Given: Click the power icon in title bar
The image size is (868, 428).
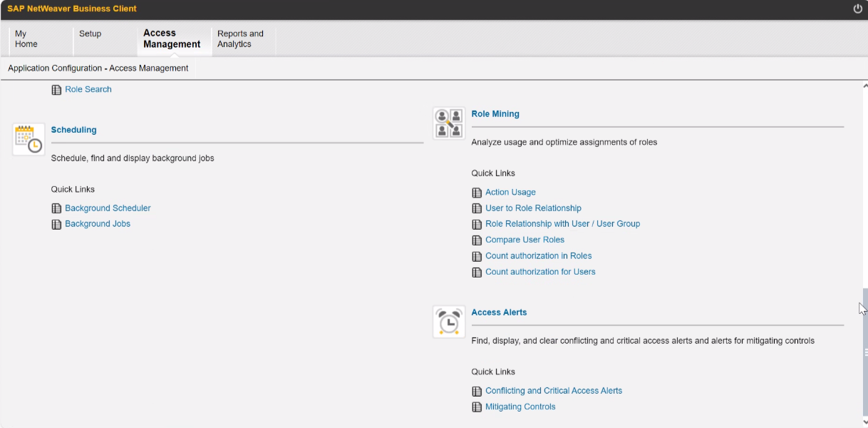Looking at the screenshot, I should pyautogui.click(x=857, y=9).
